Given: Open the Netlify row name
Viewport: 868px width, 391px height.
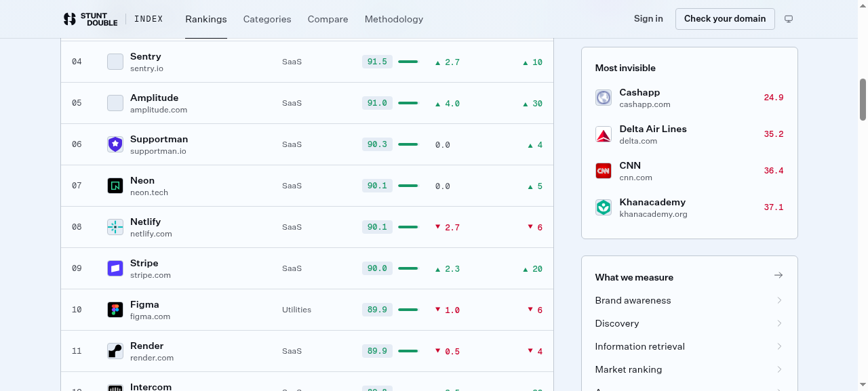Looking at the screenshot, I should click(x=145, y=222).
